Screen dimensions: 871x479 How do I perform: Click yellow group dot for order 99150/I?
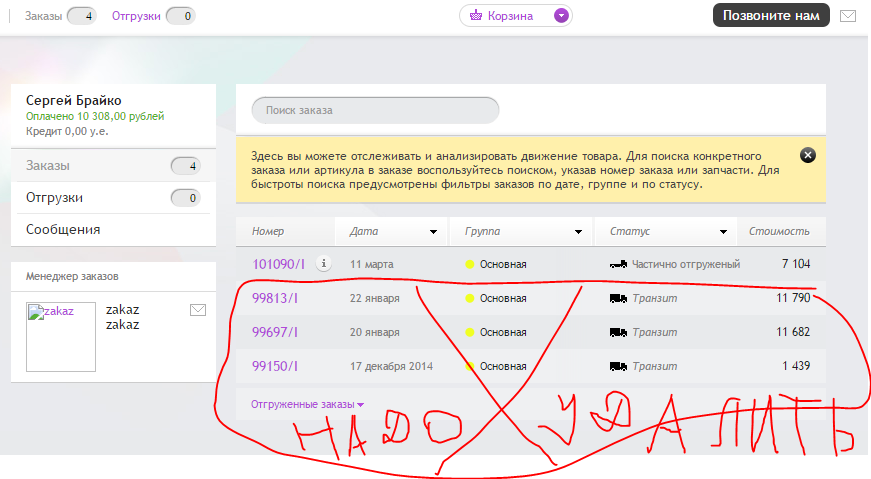(x=469, y=366)
